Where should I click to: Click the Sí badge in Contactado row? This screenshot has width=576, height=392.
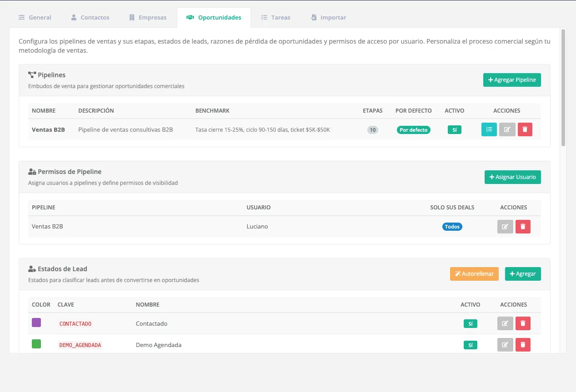(471, 324)
